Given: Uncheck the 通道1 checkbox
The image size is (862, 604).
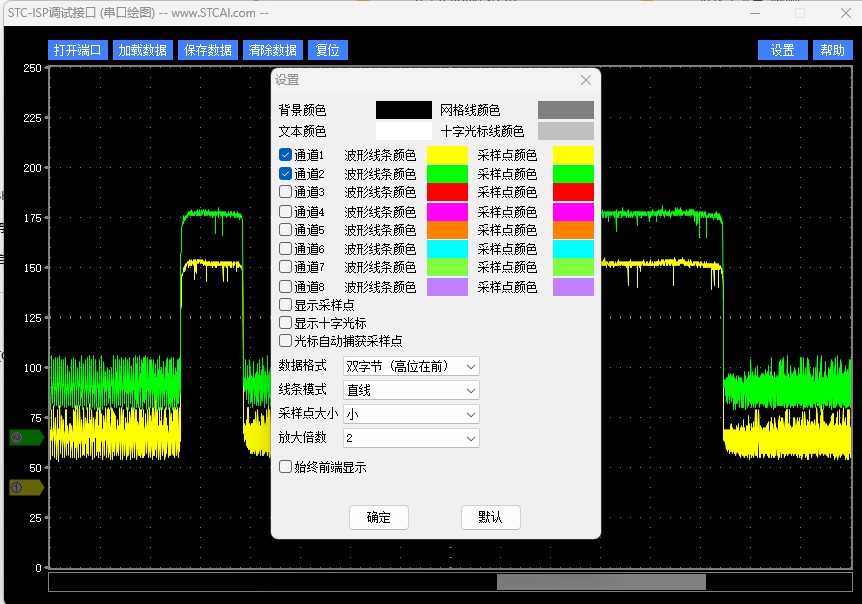Looking at the screenshot, I should pyautogui.click(x=286, y=155).
